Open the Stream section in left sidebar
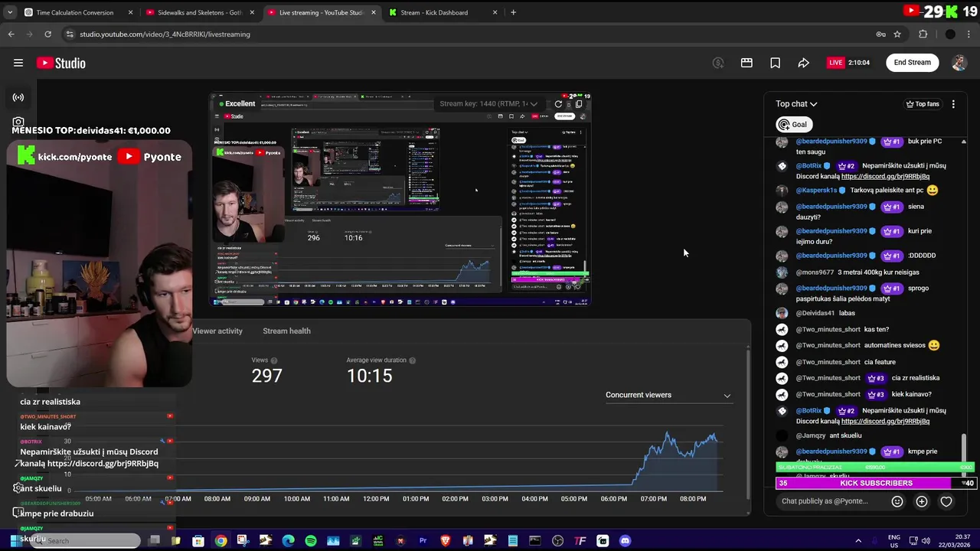This screenshot has width=980, height=551. 18,97
